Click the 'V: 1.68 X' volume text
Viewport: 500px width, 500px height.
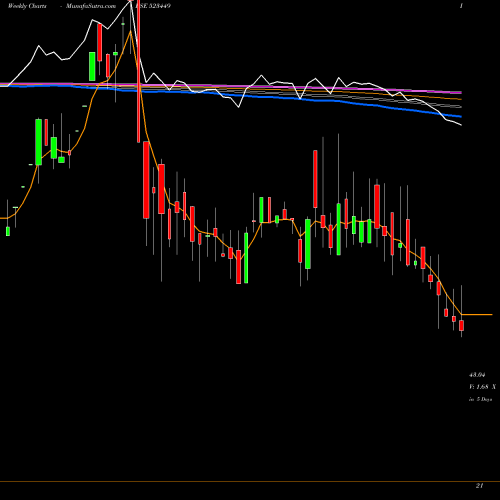tap(482, 387)
